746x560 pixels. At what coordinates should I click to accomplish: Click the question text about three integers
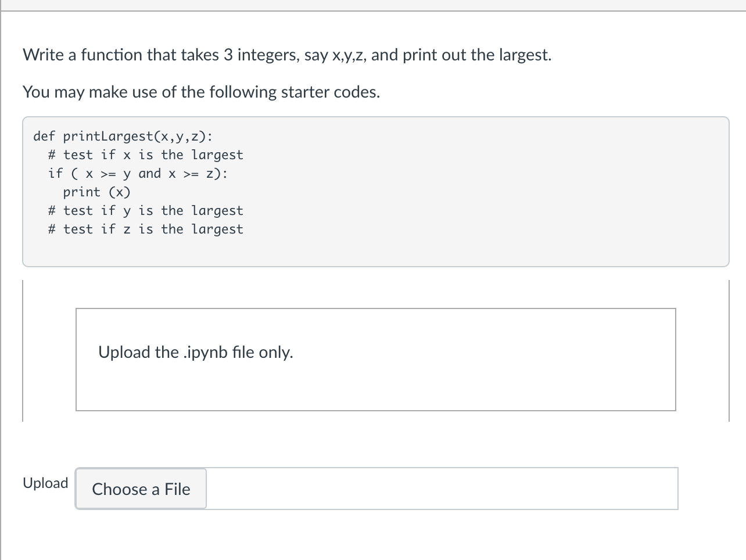[286, 55]
